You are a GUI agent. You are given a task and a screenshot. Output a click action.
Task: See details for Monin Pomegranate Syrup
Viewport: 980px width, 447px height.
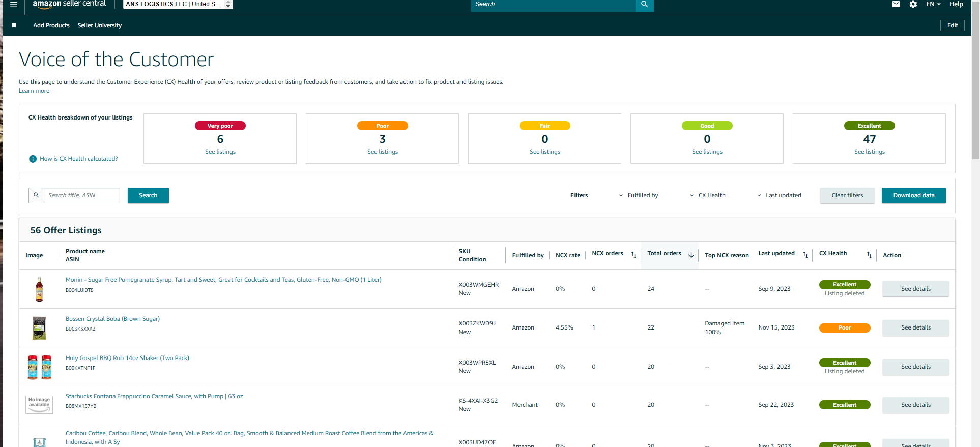[916, 289]
